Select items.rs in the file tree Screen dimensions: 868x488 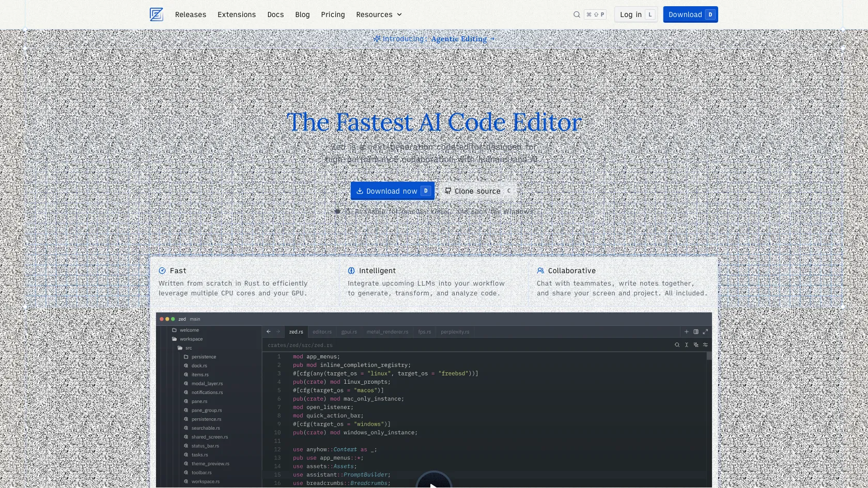coord(200,374)
